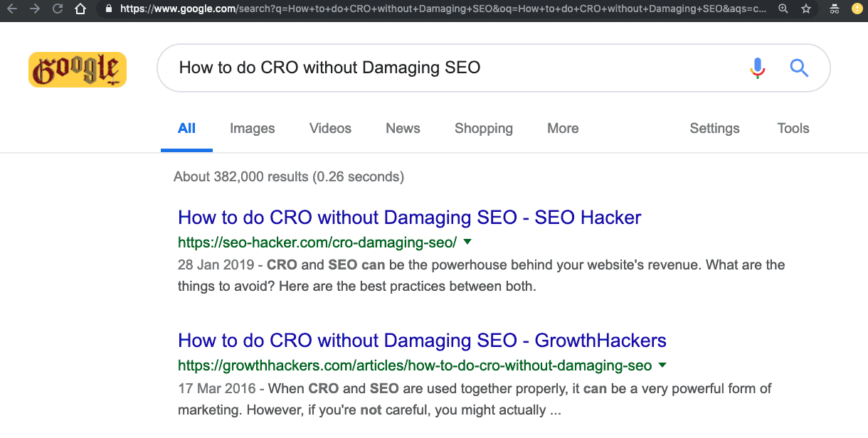Open the News results tab
This screenshot has width=868, height=438.
point(403,128)
